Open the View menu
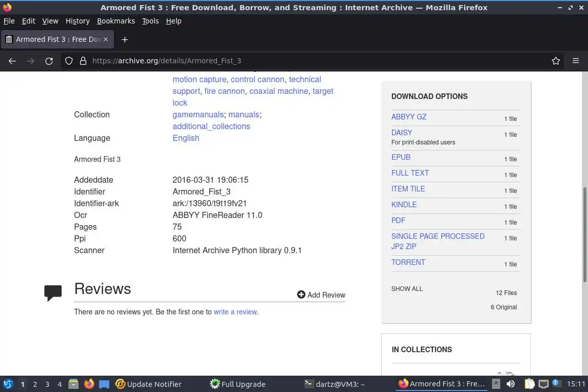The image size is (588, 392). 50,21
